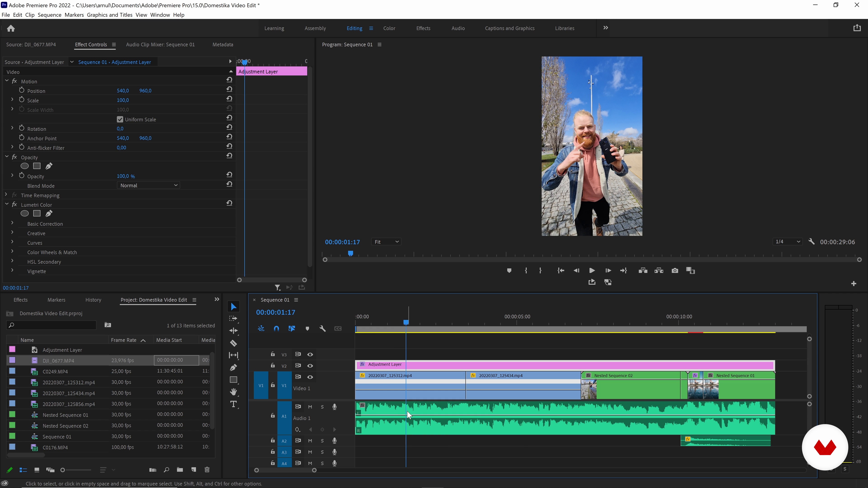The image size is (868, 488).
Task: Toggle Snap in Timeline magnet icon
Action: point(276,328)
